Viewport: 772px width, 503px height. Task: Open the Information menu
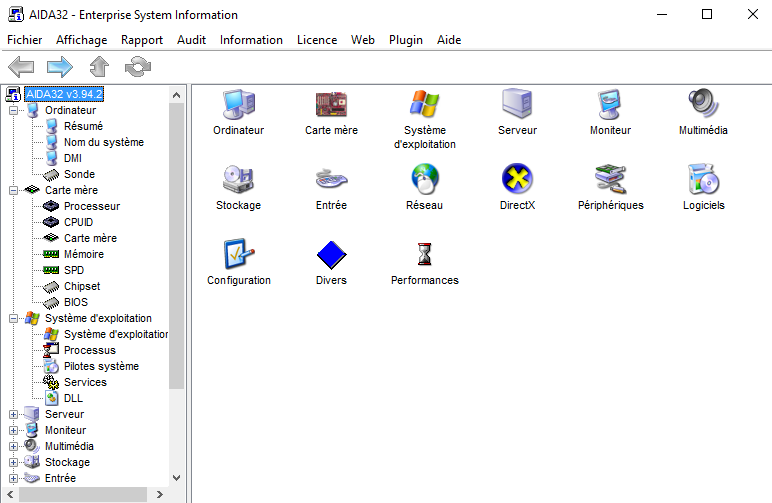click(x=251, y=40)
